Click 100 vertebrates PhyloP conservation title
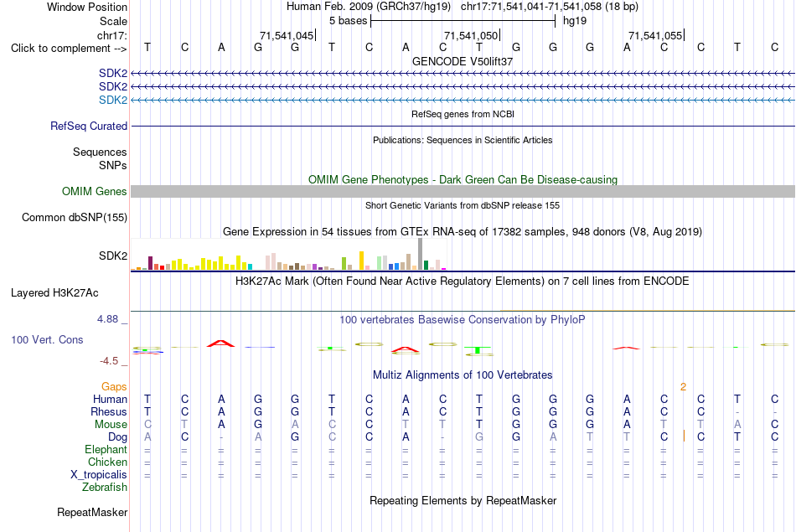Viewport: 796px width, 532px height. (x=463, y=320)
